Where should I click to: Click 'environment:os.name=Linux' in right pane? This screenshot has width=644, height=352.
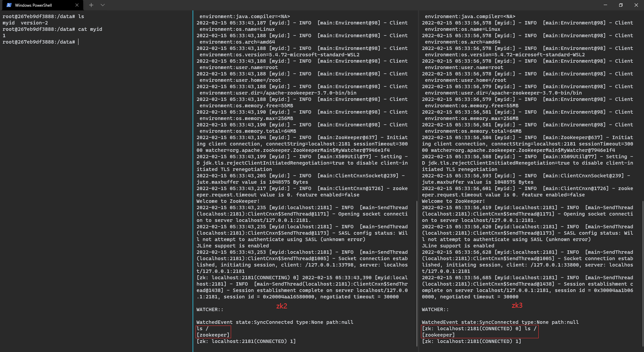463,29
